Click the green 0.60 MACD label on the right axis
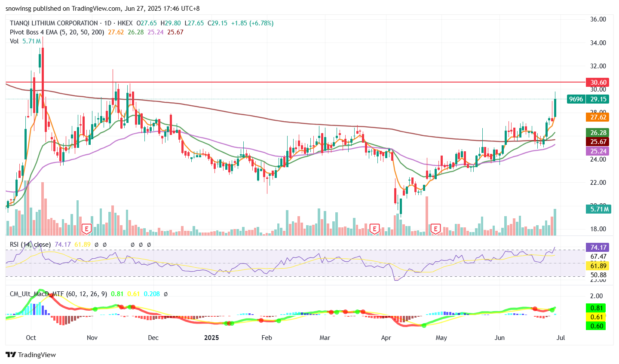Image resolution: width=619 pixels, height=364 pixels. click(x=597, y=326)
